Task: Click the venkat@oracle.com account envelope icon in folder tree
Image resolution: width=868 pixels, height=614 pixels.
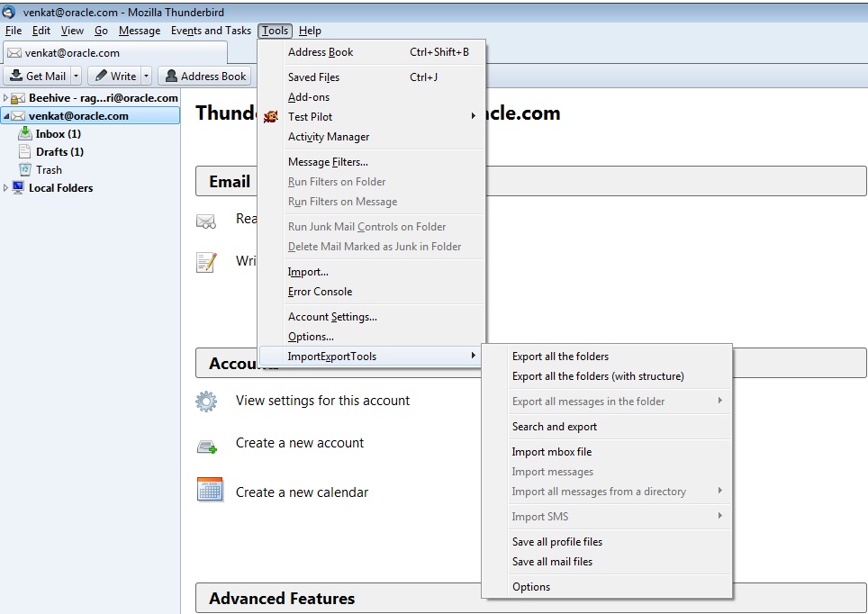Action: (x=18, y=116)
